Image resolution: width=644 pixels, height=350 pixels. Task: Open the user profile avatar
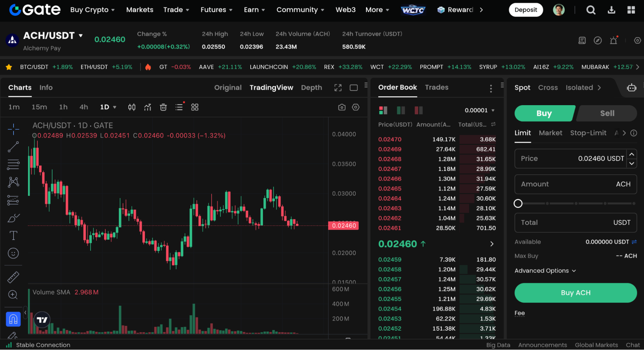pos(559,10)
